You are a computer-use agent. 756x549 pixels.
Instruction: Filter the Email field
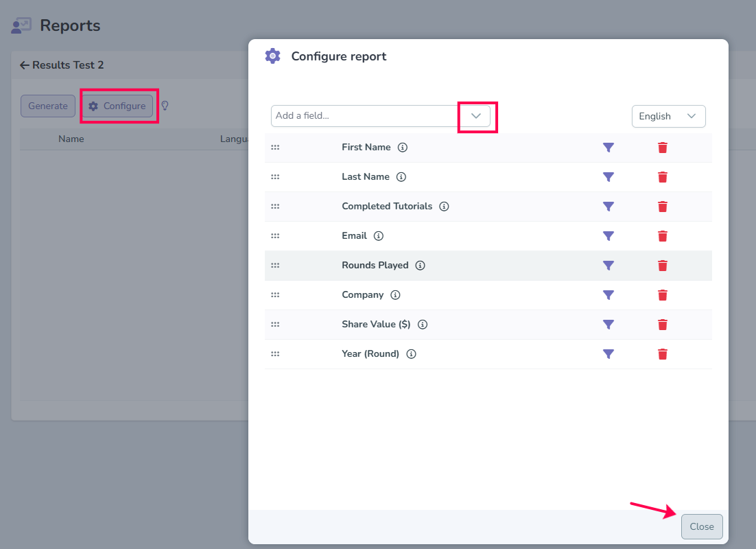(x=609, y=236)
